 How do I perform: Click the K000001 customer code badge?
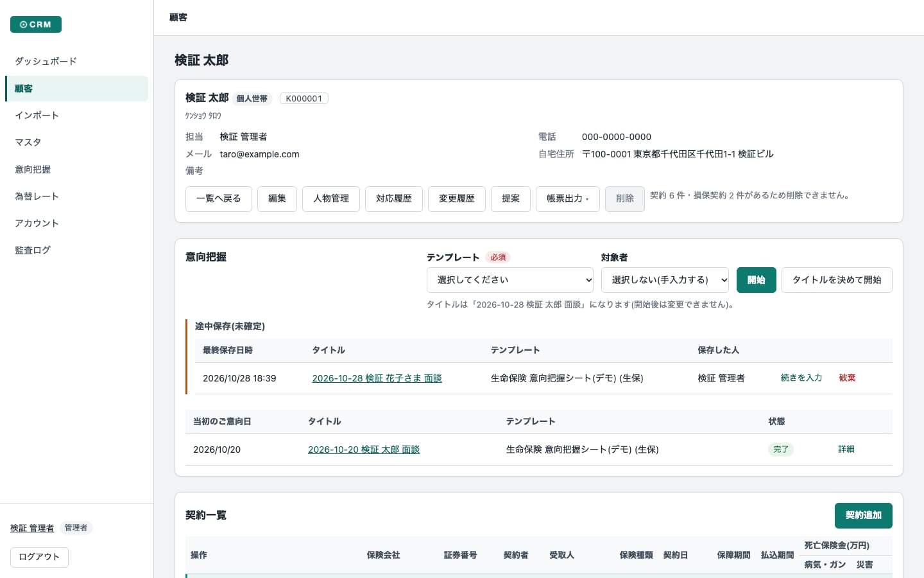point(304,98)
